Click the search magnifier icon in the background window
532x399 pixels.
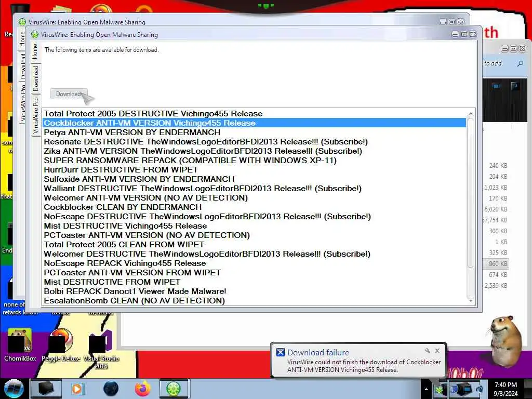[x=520, y=63]
